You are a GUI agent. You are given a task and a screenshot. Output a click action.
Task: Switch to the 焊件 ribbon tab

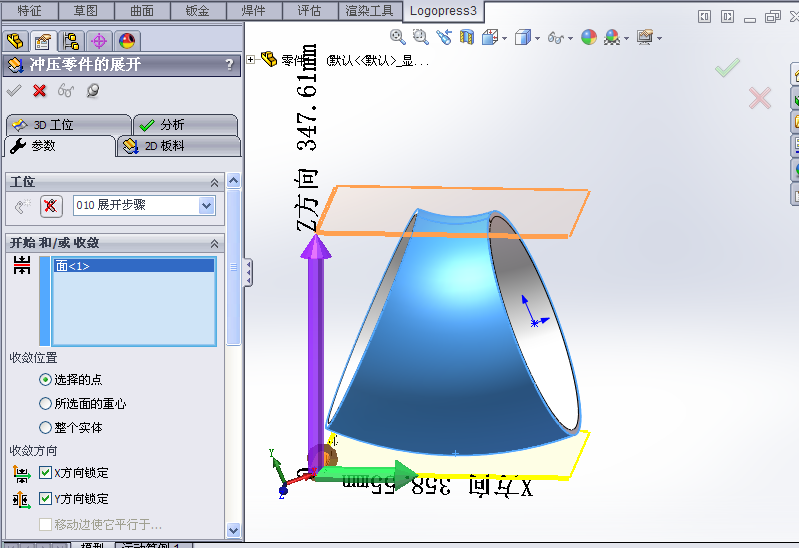[253, 11]
